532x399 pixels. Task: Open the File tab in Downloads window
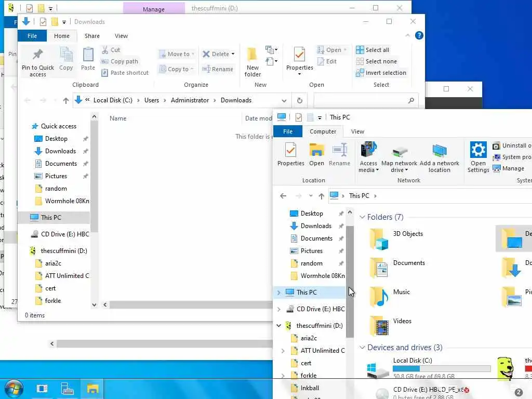tap(32, 36)
